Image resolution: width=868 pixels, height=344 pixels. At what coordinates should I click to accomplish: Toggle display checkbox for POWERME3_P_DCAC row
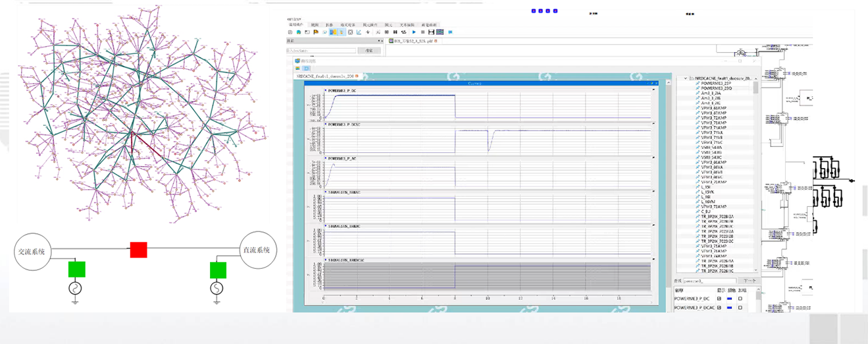(719, 308)
